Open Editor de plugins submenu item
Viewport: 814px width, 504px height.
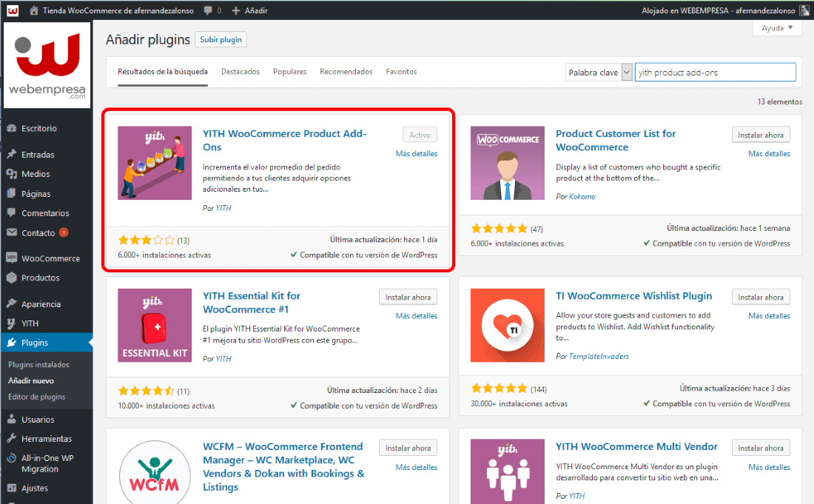[37, 397]
